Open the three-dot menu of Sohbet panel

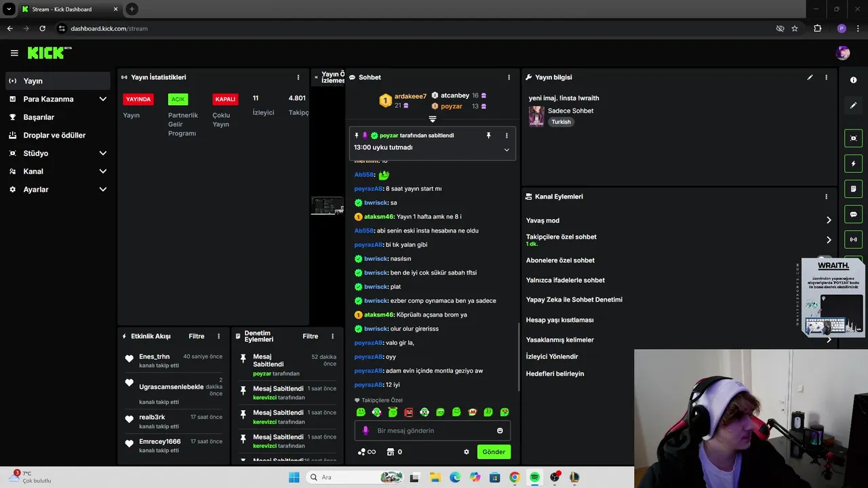(509, 77)
